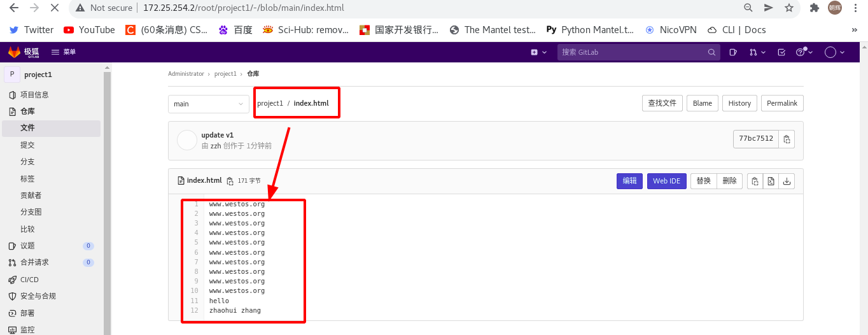The width and height of the screenshot is (868, 335).
Task: Click the 仓库 breadcrumb link
Action: pos(253,74)
